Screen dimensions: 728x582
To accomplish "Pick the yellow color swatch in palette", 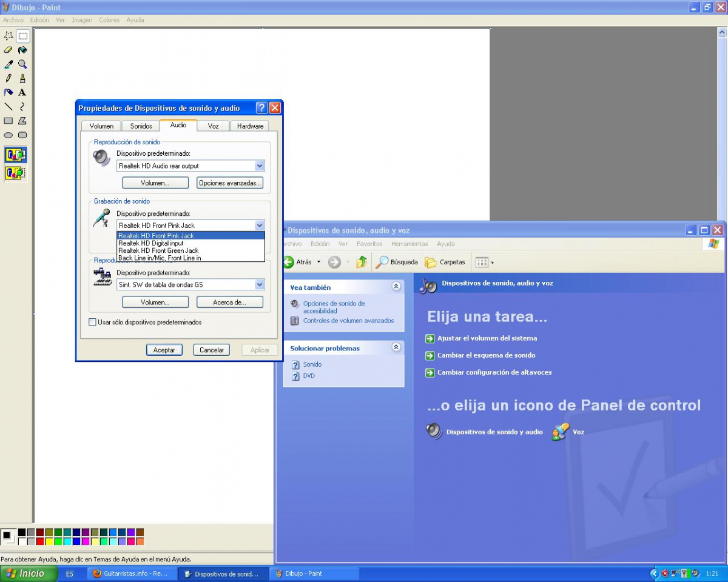I will (49, 541).
